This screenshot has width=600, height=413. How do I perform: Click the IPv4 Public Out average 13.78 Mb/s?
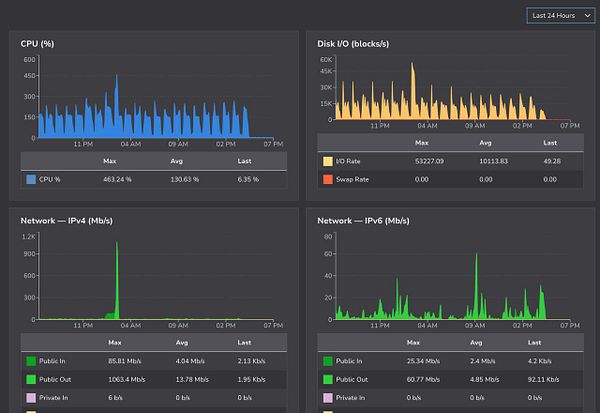tap(192, 379)
